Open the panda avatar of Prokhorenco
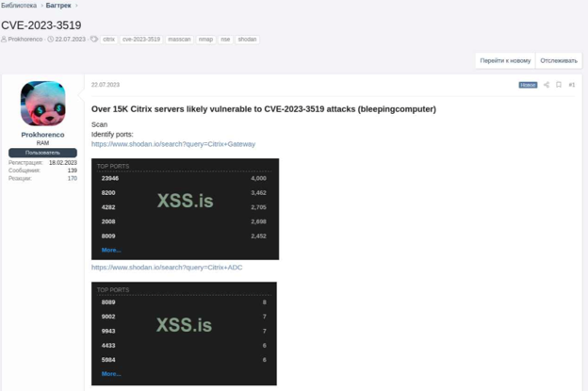Image resolution: width=588 pixels, height=391 pixels. click(42, 104)
